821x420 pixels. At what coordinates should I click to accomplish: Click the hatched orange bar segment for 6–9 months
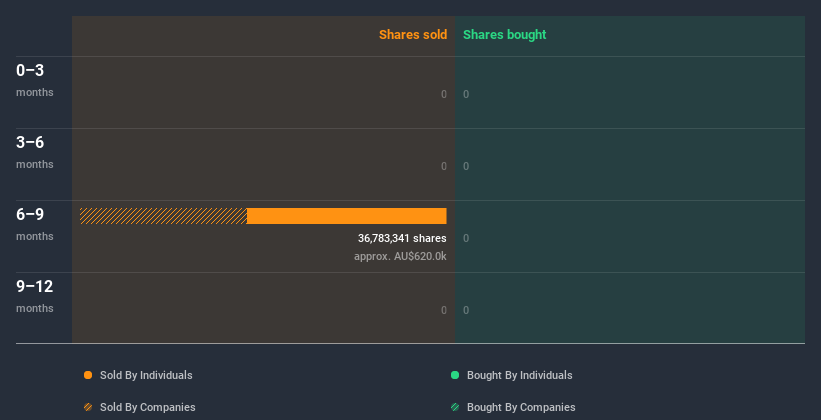[163, 216]
